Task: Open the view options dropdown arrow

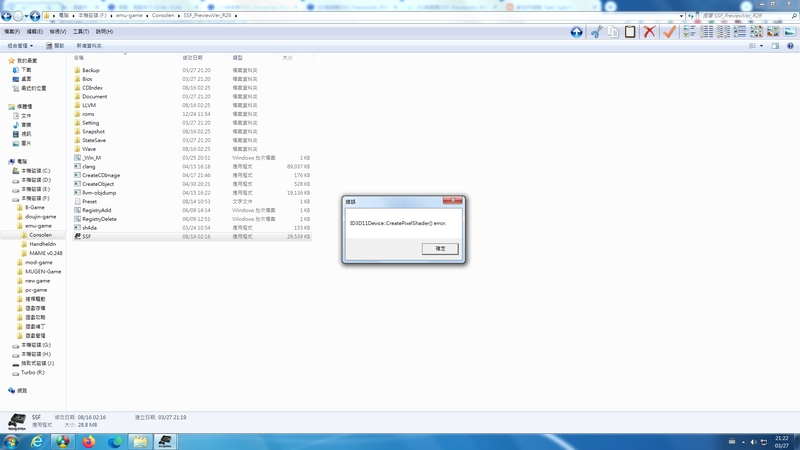Action: [762, 46]
